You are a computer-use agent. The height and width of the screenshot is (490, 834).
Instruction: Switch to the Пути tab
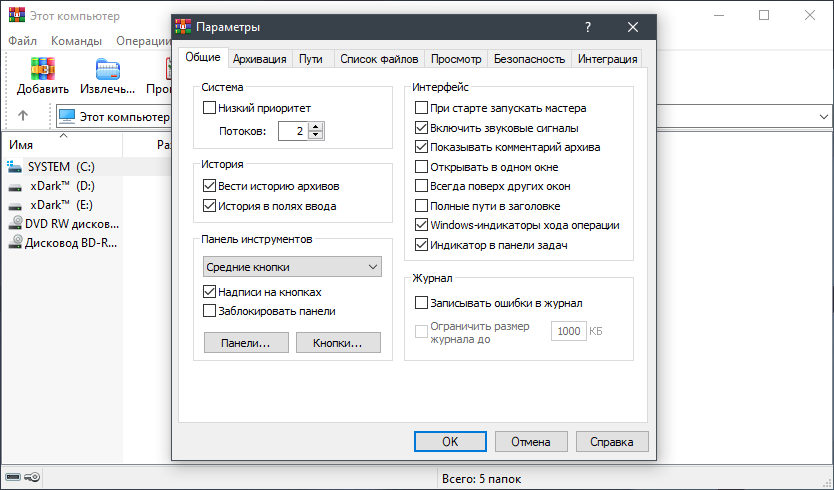point(311,59)
